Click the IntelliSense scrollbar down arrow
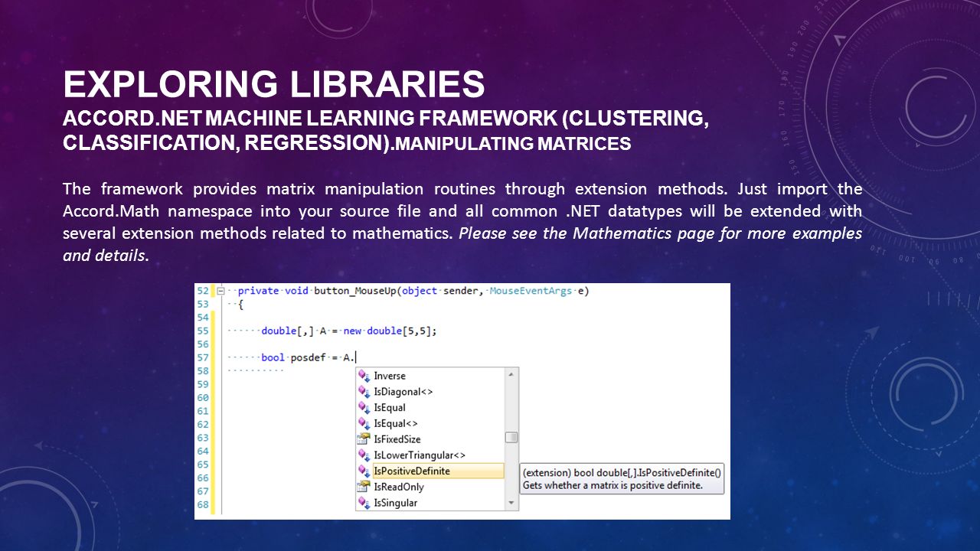 tap(511, 503)
